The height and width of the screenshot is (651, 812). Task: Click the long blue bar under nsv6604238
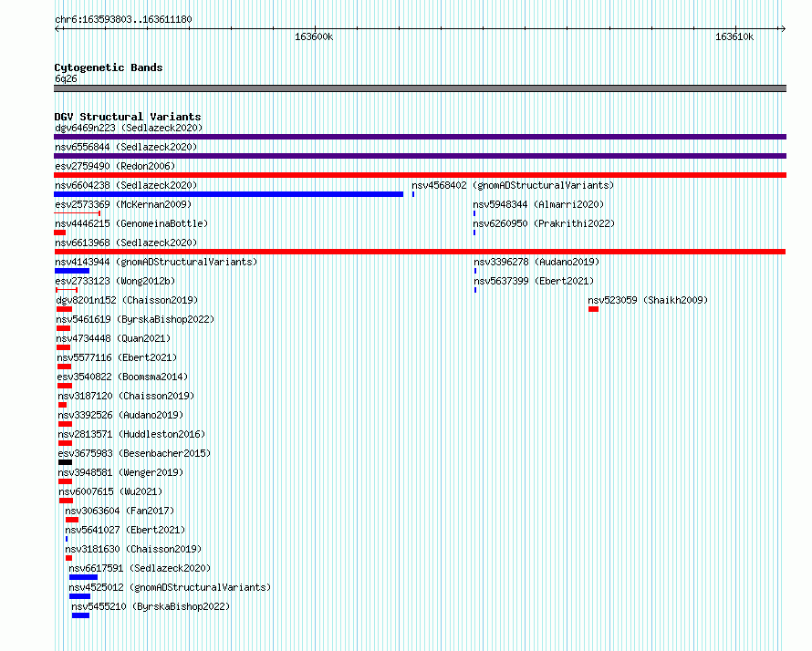pos(228,194)
